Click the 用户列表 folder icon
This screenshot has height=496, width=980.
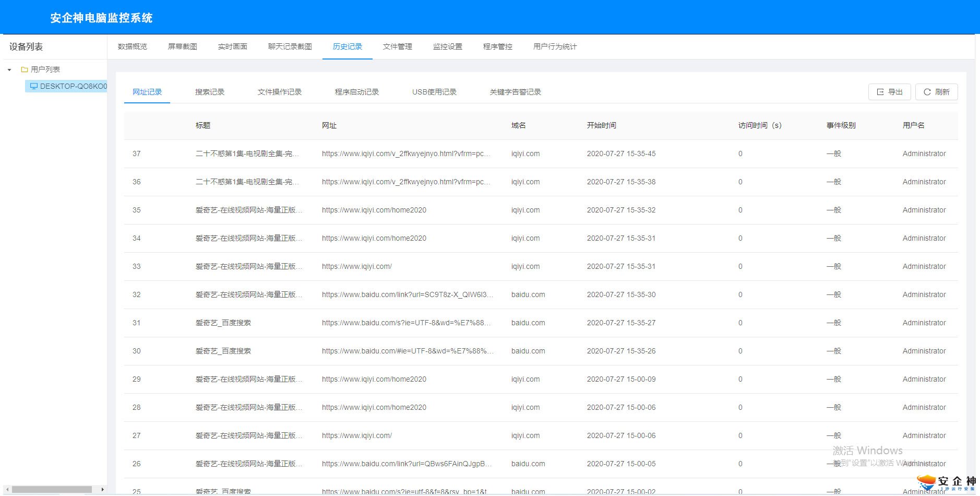point(24,69)
